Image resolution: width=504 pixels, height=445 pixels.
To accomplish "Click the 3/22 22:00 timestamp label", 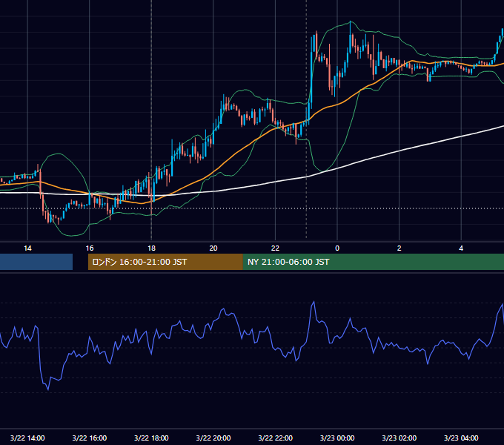I will (276, 438).
